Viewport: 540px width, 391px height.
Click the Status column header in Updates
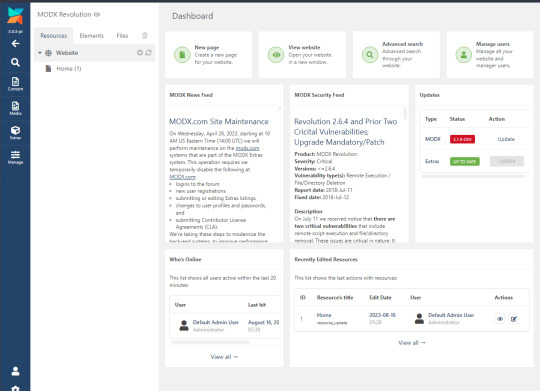click(457, 119)
